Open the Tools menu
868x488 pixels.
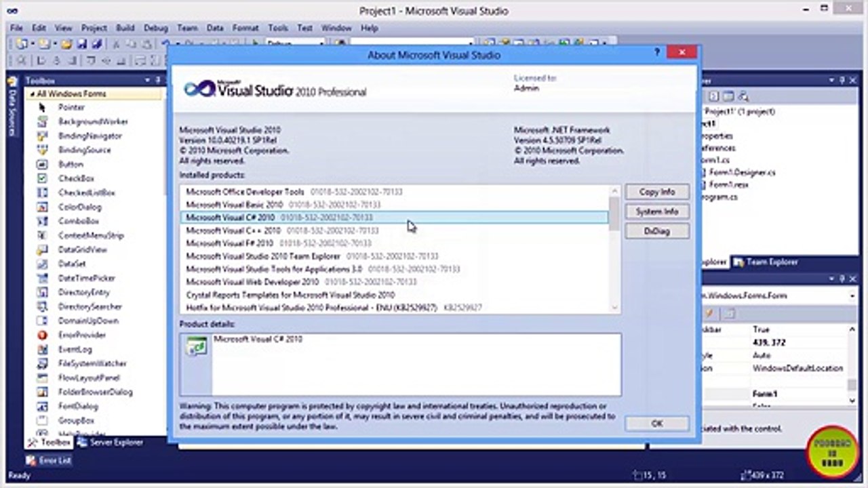click(277, 28)
